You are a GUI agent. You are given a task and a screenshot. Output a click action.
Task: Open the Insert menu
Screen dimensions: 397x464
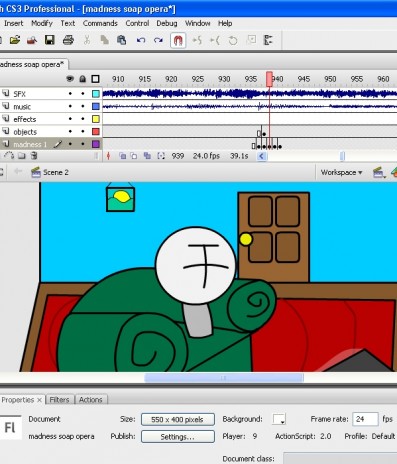tap(13, 23)
